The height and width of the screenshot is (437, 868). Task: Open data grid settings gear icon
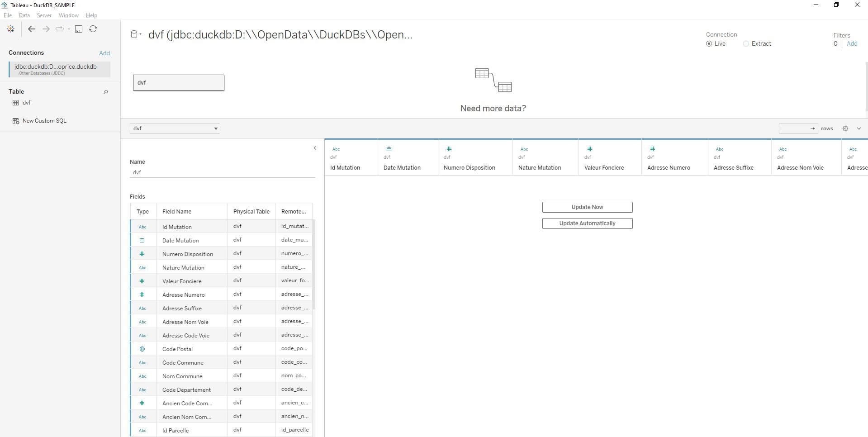point(845,128)
